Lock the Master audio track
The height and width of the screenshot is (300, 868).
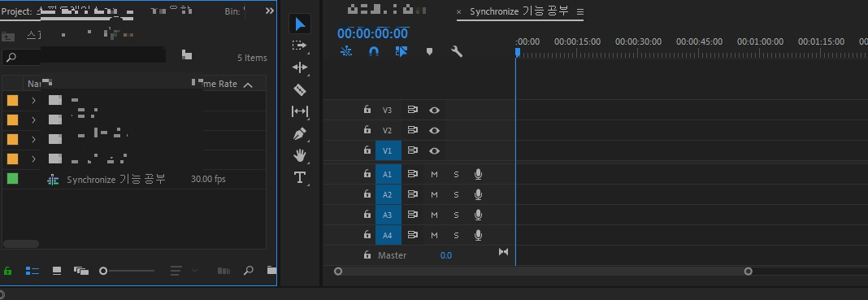(x=367, y=254)
